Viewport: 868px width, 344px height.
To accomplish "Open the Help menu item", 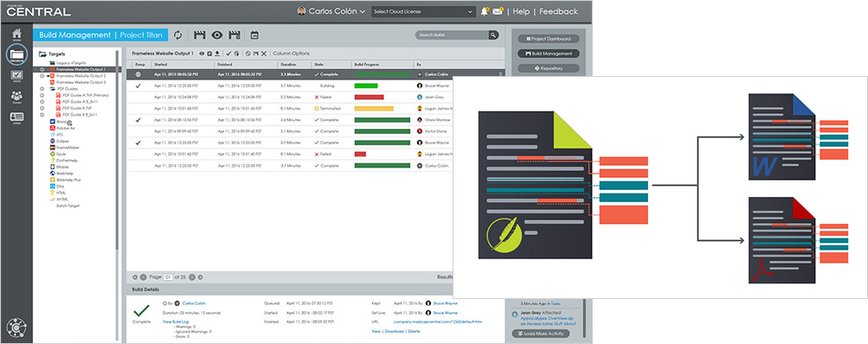I will point(521,11).
